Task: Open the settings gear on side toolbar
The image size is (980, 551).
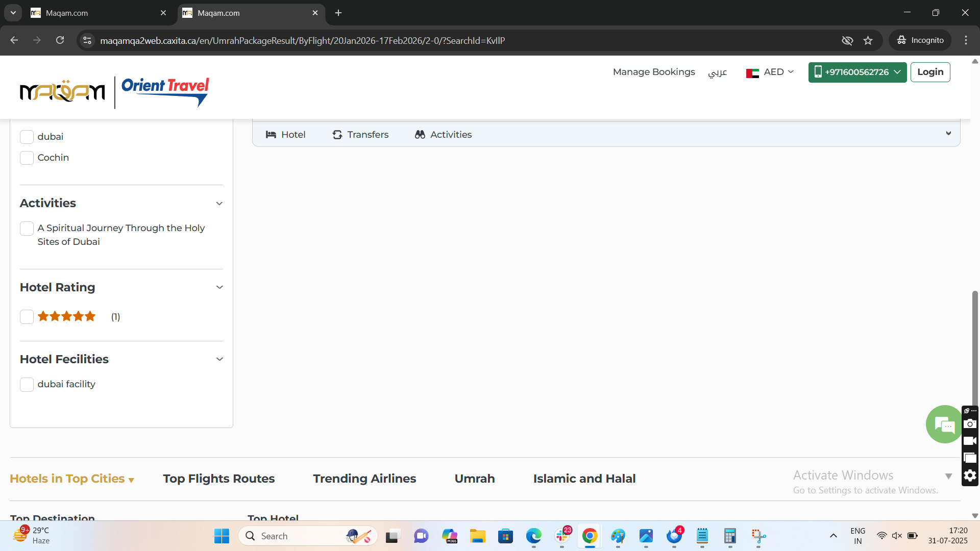Action: pos(970,475)
